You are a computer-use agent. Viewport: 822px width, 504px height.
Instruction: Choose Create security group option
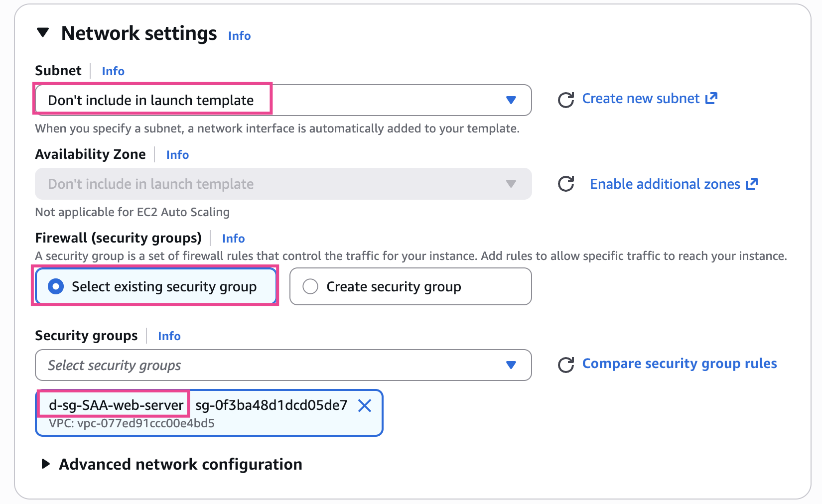310,286
